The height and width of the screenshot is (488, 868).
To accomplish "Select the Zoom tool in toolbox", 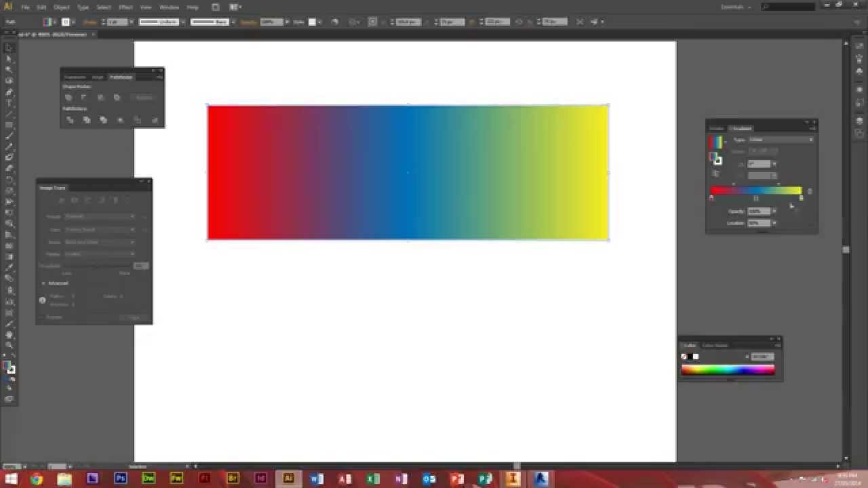I will tap(9, 345).
